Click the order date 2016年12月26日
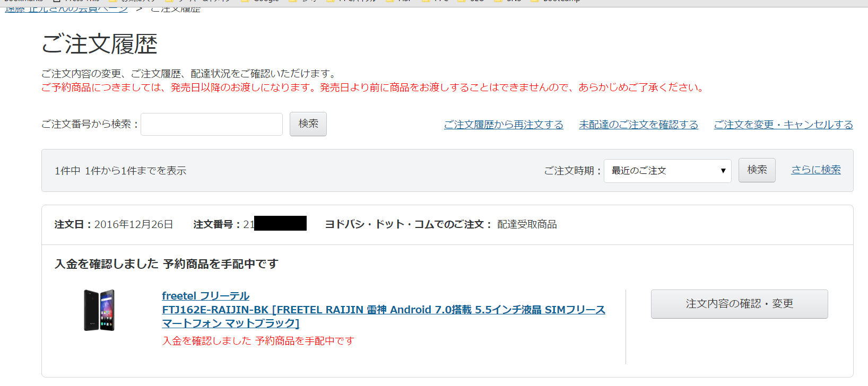This screenshot has height=386, width=868. [x=134, y=224]
